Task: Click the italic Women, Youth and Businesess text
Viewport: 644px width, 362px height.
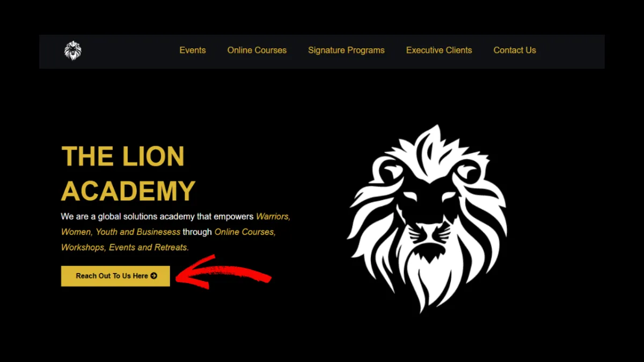Action: point(121,232)
